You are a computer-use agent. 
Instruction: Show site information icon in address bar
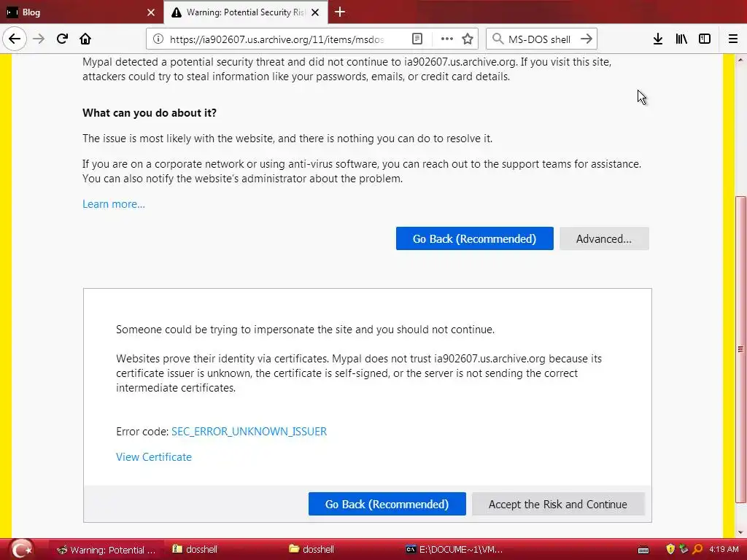(158, 39)
